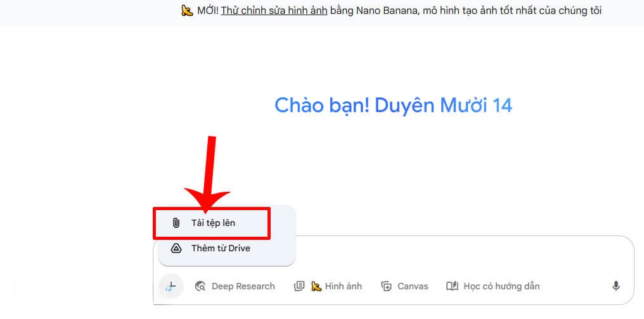Image resolution: width=644 pixels, height=319 pixels.
Task: Click the paperclip icon beside Tải tệp lên
Action: (176, 223)
